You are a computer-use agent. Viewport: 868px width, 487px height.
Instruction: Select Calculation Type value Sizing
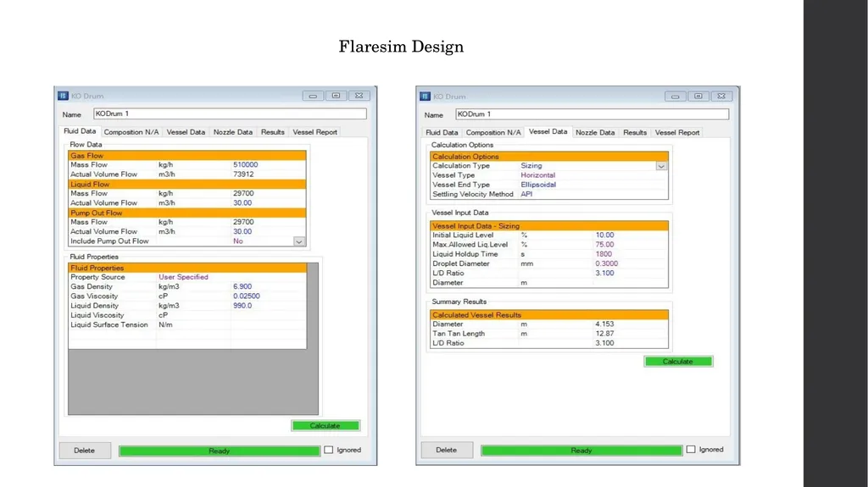tap(531, 166)
